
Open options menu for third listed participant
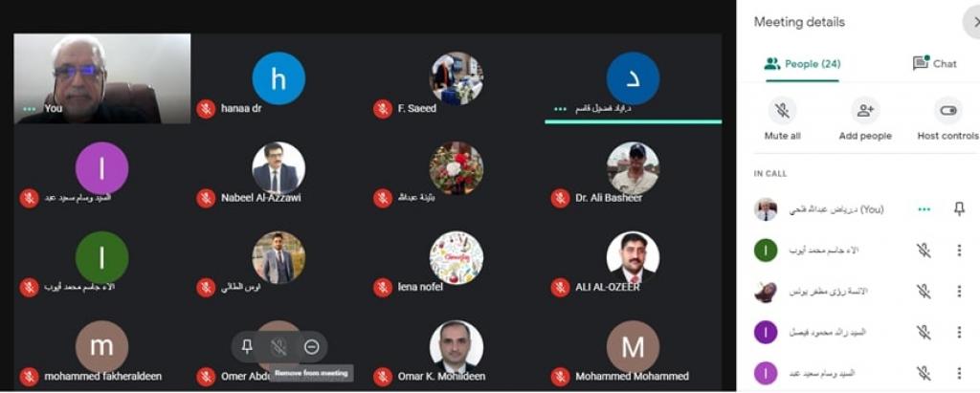(959, 332)
